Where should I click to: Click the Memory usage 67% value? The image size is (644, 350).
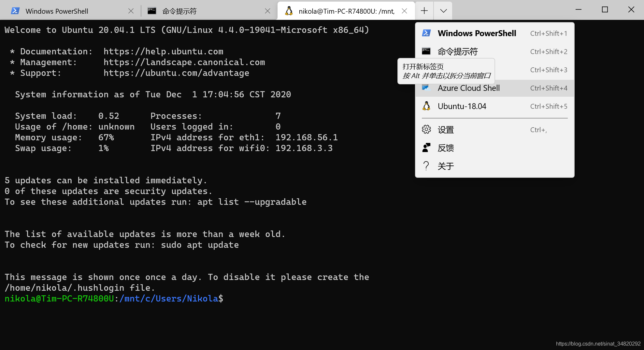tap(106, 137)
